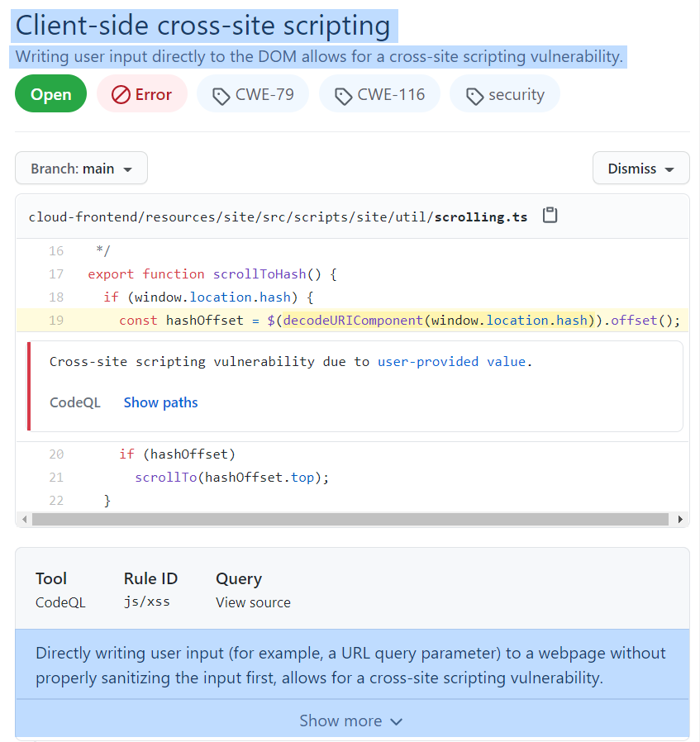Screen dimensions: 700x742
Task: Click right arrow of code scrollbar
Action: pyautogui.click(x=680, y=520)
